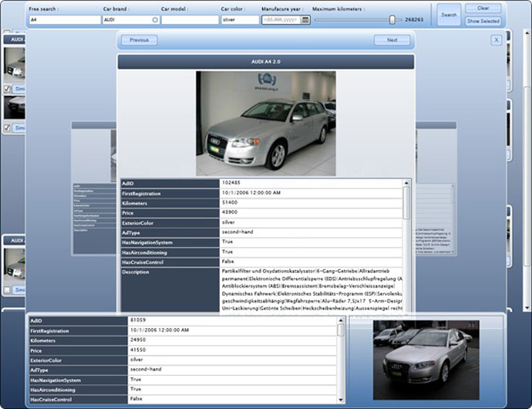Open the Manufacture year calendar picker
This screenshot has width=532, height=409.
tap(305, 20)
